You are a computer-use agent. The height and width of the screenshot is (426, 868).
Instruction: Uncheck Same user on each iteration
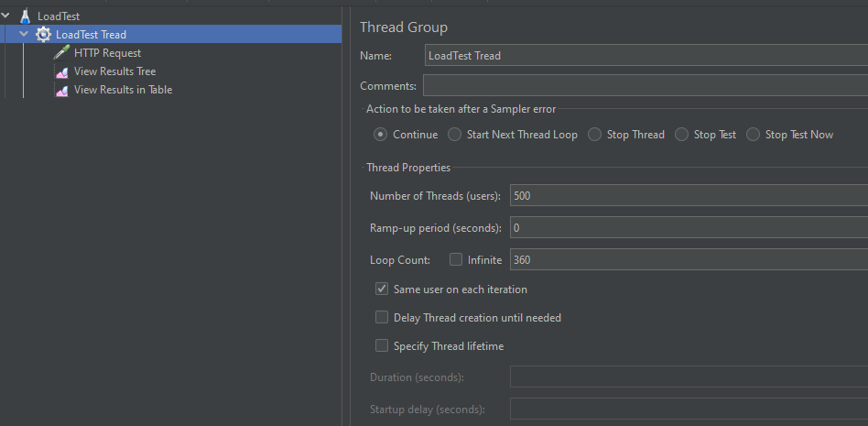click(382, 289)
